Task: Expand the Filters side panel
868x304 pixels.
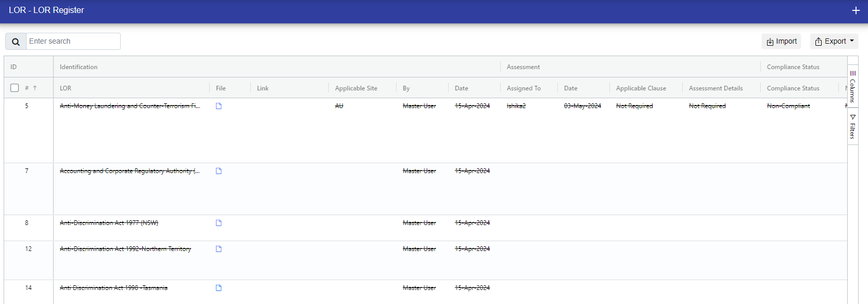Action: (852, 127)
